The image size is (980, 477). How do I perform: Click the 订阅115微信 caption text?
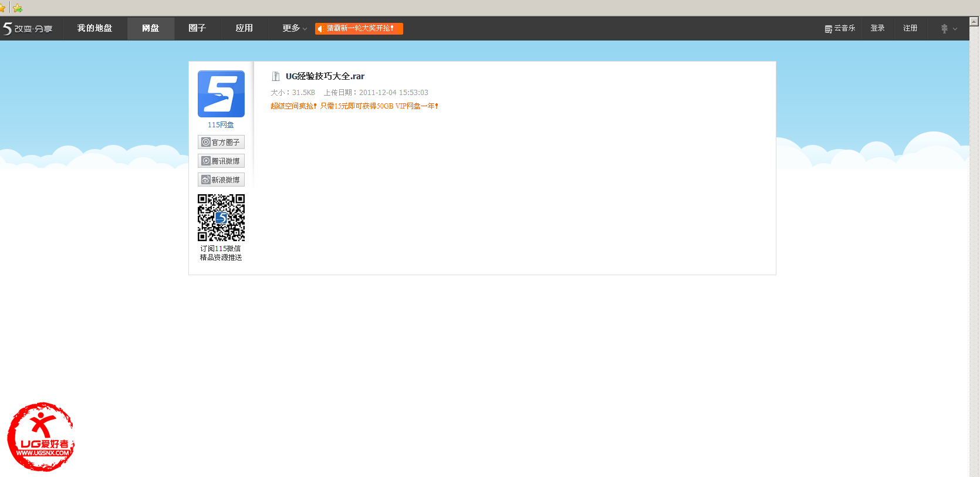(221, 249)
